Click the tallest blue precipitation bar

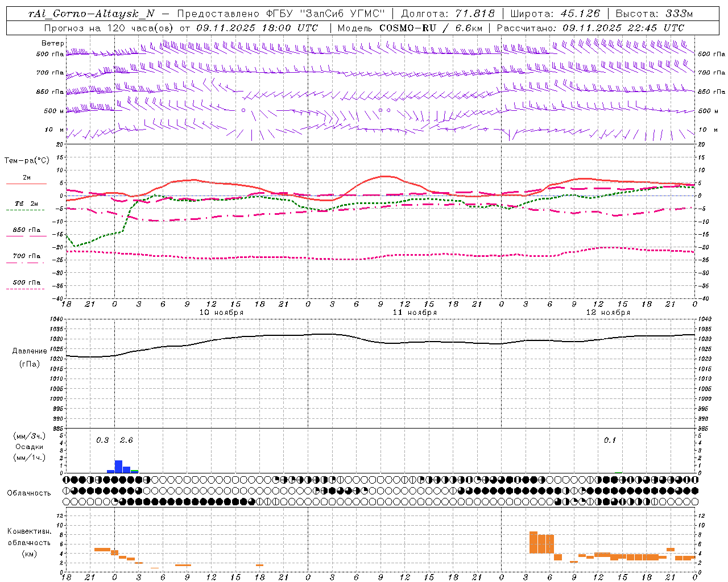pos(119,467)
